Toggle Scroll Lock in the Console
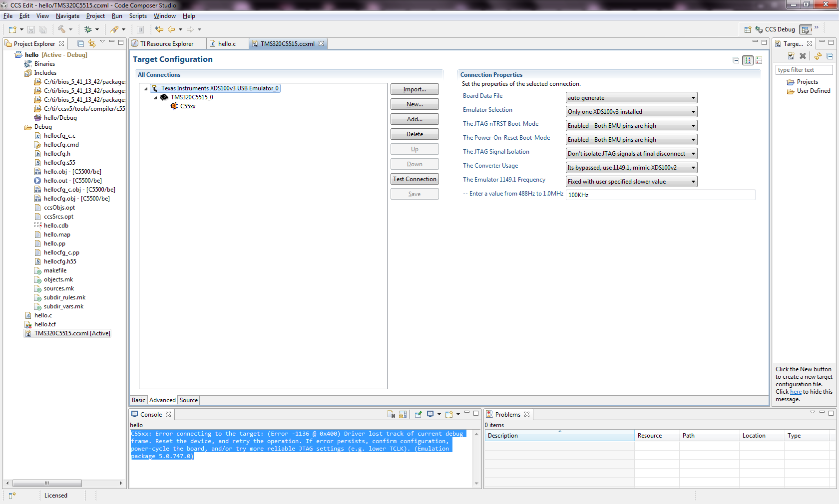This screenshot has width=839, height=504. click(x=403, y=414)
